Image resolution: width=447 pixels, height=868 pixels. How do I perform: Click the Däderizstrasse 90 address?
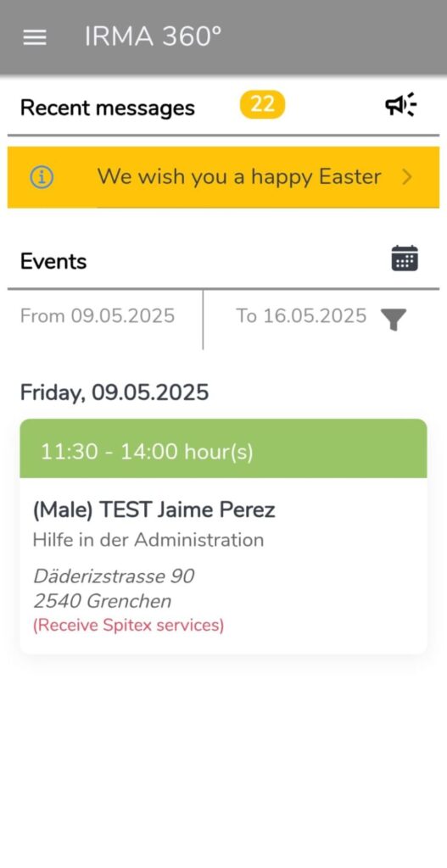(114, 576)
